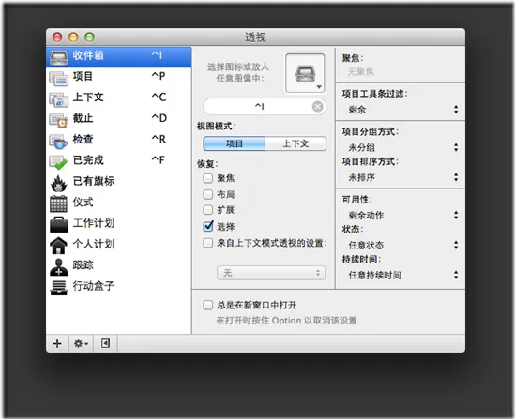Select the 项目 row label in list
515x420 pixels.
83,77
